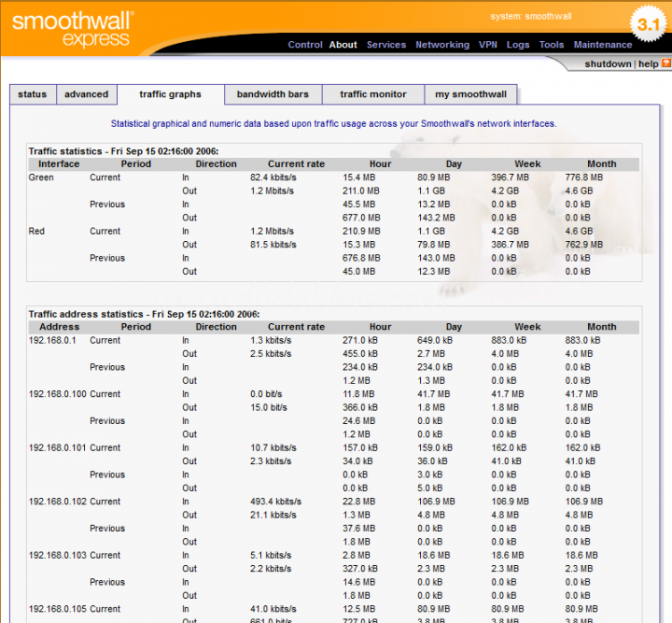Select the traffic graphs tab
The width and height of the screenshot is (672, 623).
point(171,94)
